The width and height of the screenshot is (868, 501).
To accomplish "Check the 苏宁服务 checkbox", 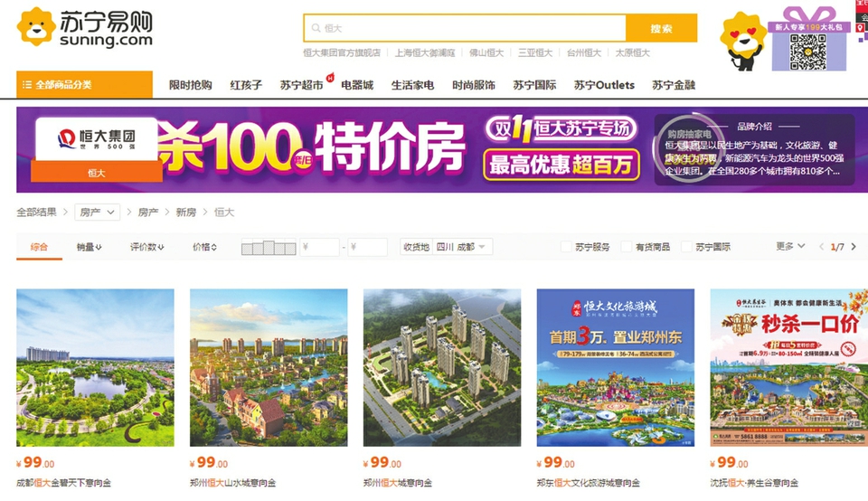I will [x=566, y=247].
